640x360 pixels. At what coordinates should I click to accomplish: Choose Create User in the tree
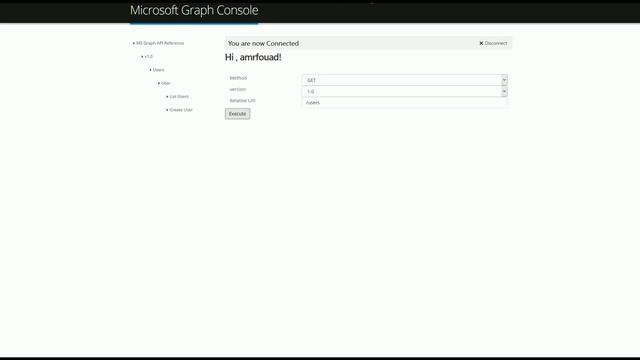(x=181, y=110)
